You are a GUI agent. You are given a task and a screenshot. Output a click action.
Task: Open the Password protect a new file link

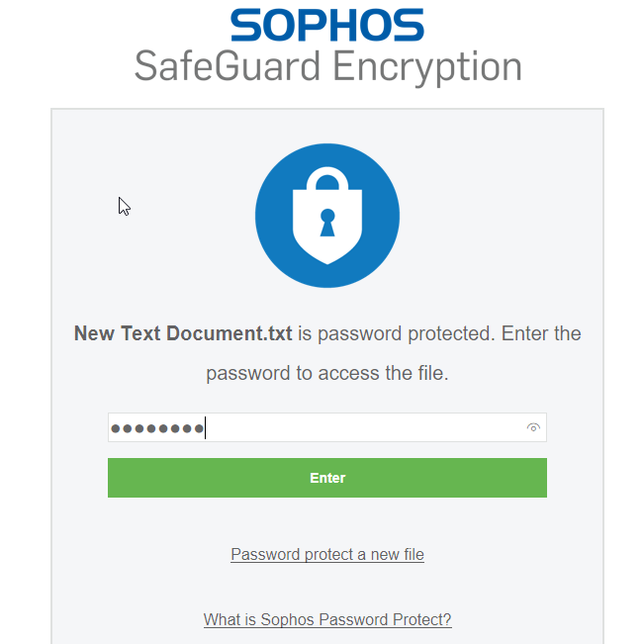(326, 554)
